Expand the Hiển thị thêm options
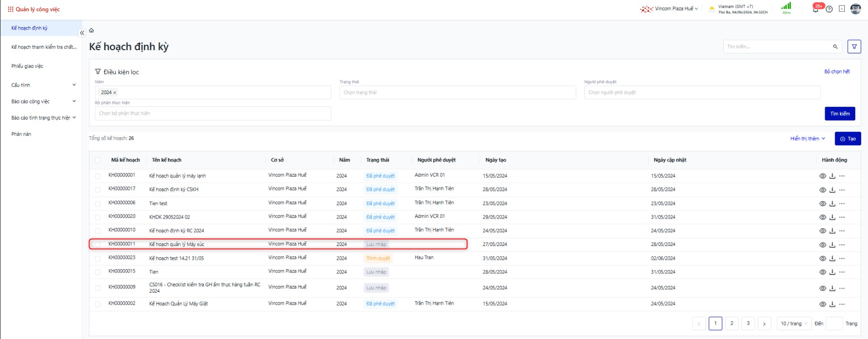Viewport: 868px width, 339px height. pyautogui.click(x=807, y=139)
